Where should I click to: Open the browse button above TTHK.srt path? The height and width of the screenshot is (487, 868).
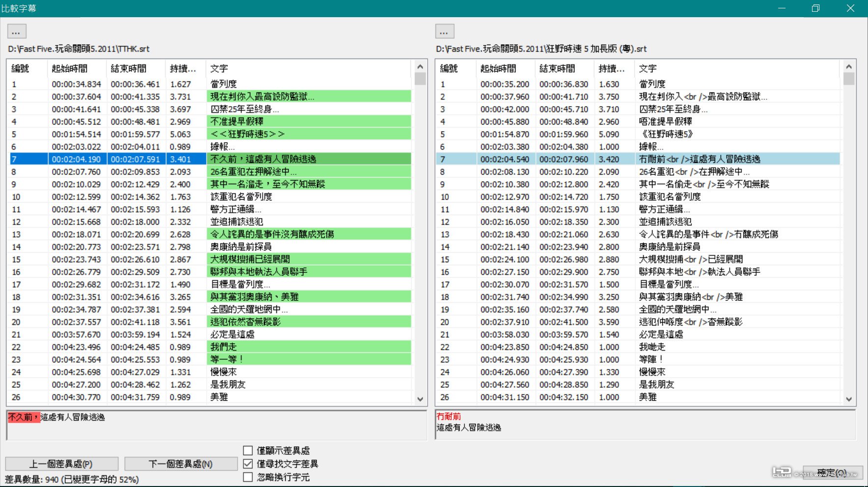16,31
